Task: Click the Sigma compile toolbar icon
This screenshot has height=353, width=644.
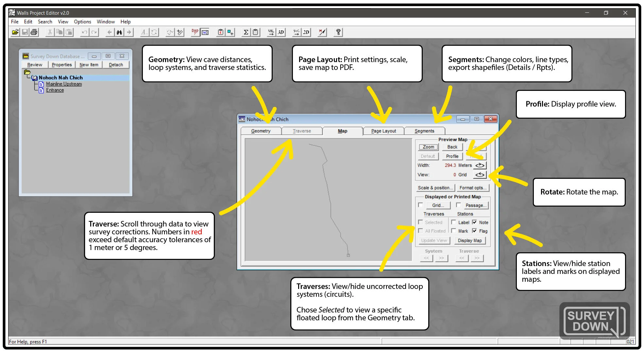Action: [x=246, y=32]
